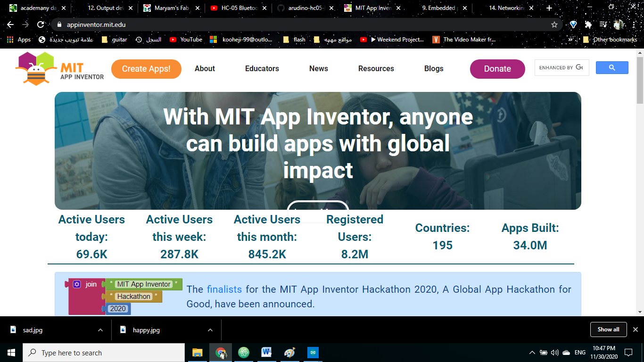Click the MIT App Inventor bee logo
This screenshot has height=362, width=644.
33,68
